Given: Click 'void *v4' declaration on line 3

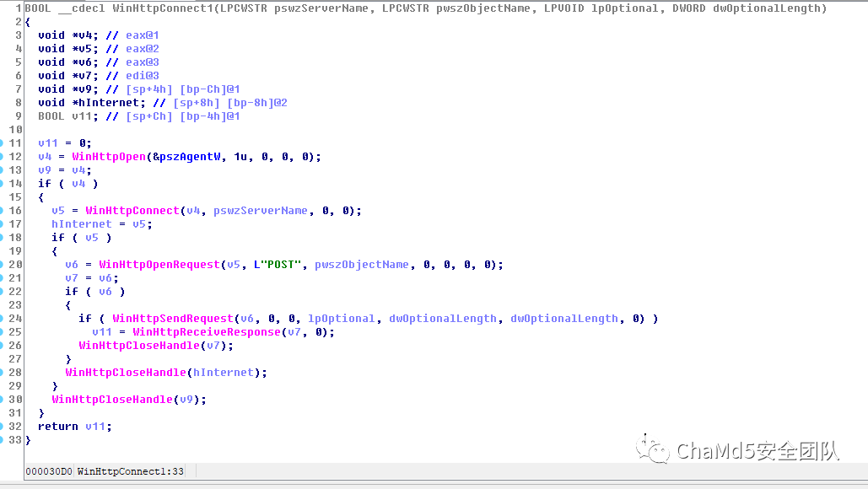Looking at the screenshot, I should [x=68, y=35].
